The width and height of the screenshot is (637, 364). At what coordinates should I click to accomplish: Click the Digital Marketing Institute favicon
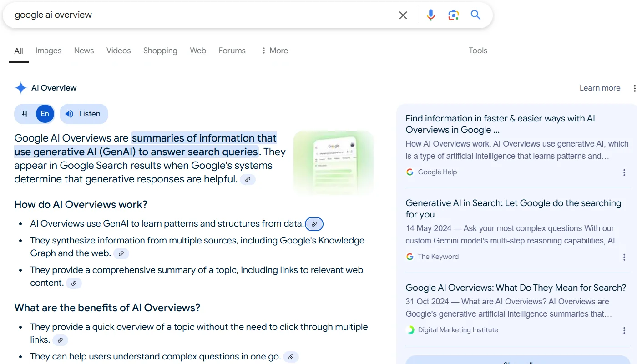tap(410, 330)
